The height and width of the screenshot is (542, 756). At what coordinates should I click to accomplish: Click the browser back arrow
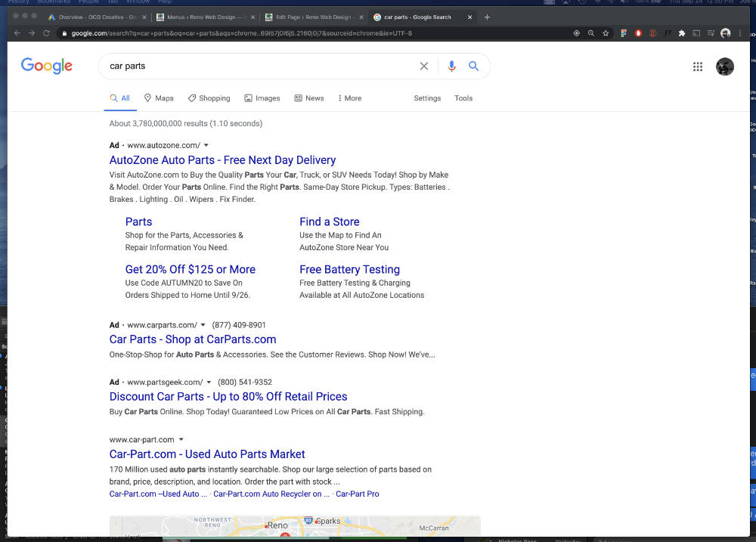point(17,33)
